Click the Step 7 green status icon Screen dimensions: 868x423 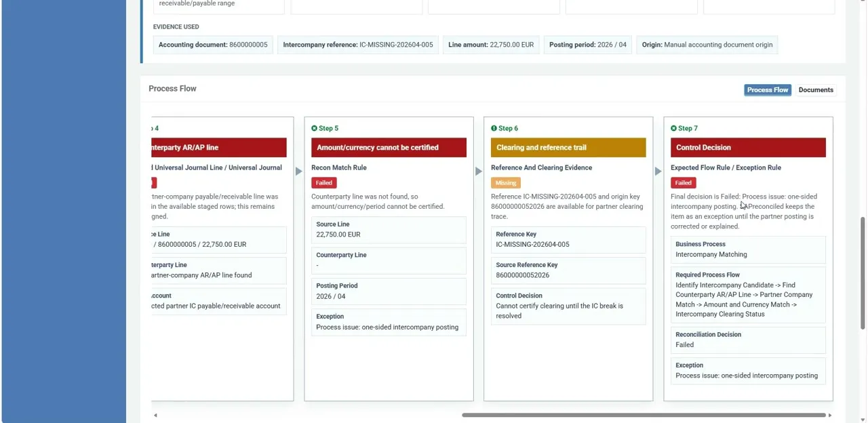(673, 128)
